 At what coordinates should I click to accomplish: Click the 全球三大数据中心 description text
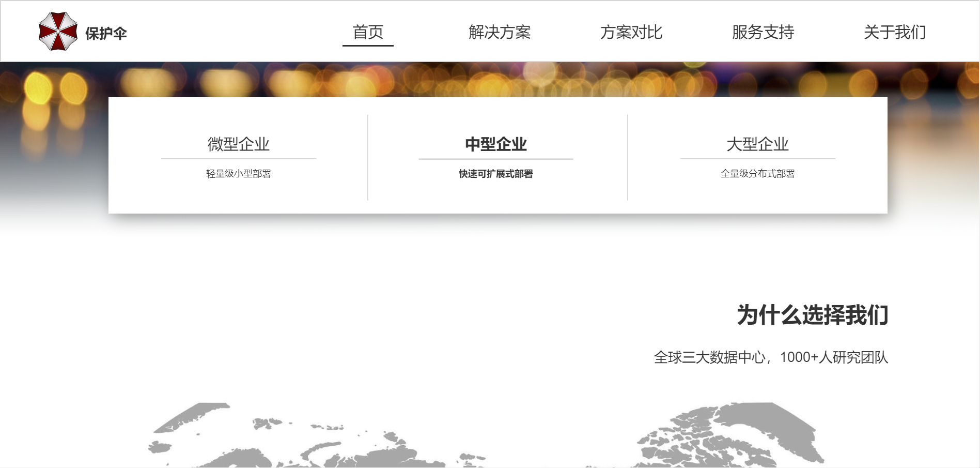[771, 357]
